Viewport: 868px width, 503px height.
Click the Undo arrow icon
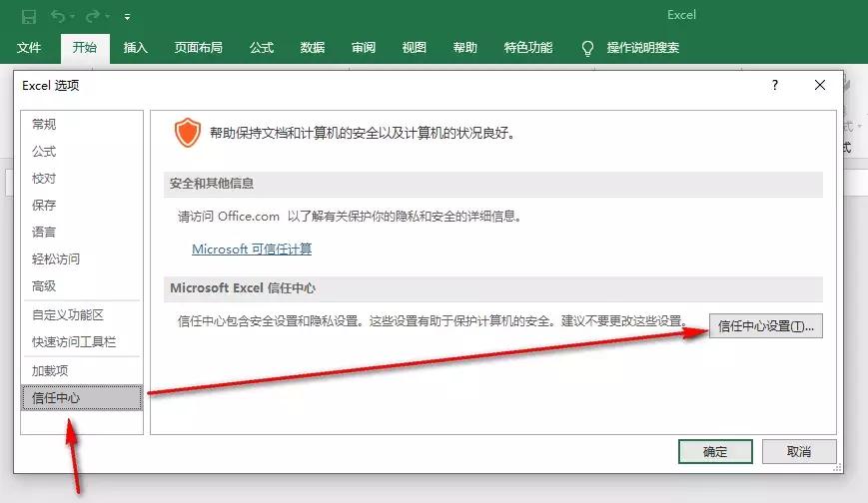58,16
